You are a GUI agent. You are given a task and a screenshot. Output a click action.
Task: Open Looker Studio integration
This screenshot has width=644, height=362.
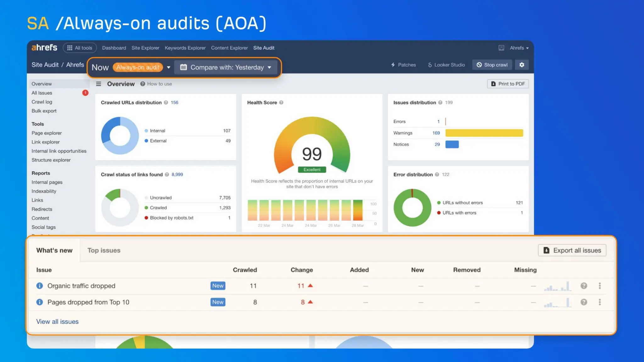tap(446, 65)
